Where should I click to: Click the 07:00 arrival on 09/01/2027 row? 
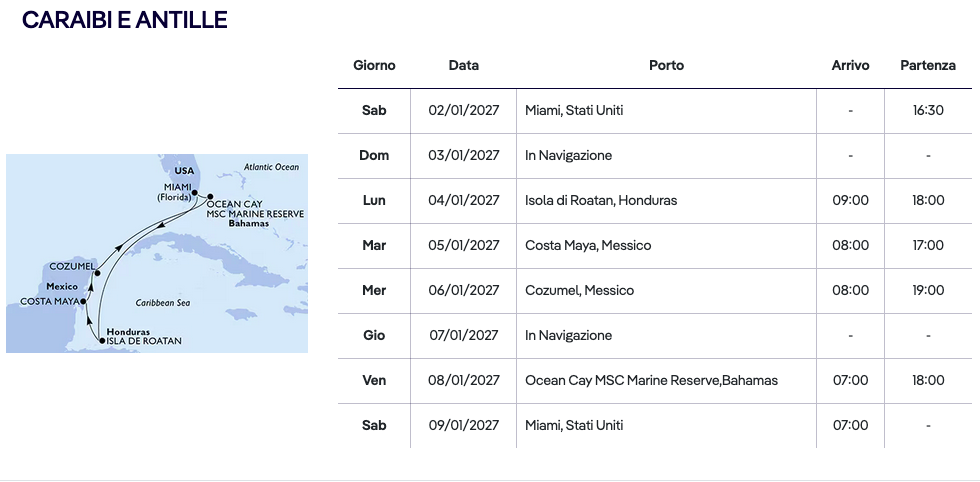(851, 426)
